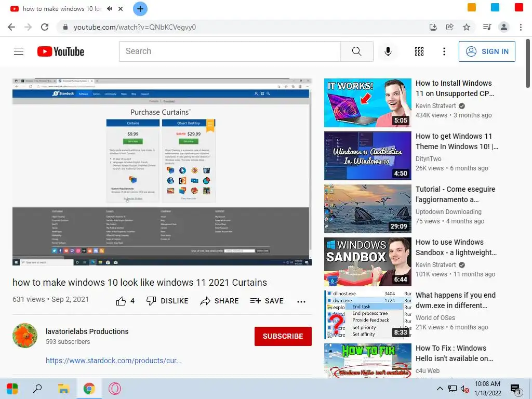The height and width of the screenshot is (399, 532).
Task: Open 'What happens if you end dwm.exe' title
Action: [455, 300]
